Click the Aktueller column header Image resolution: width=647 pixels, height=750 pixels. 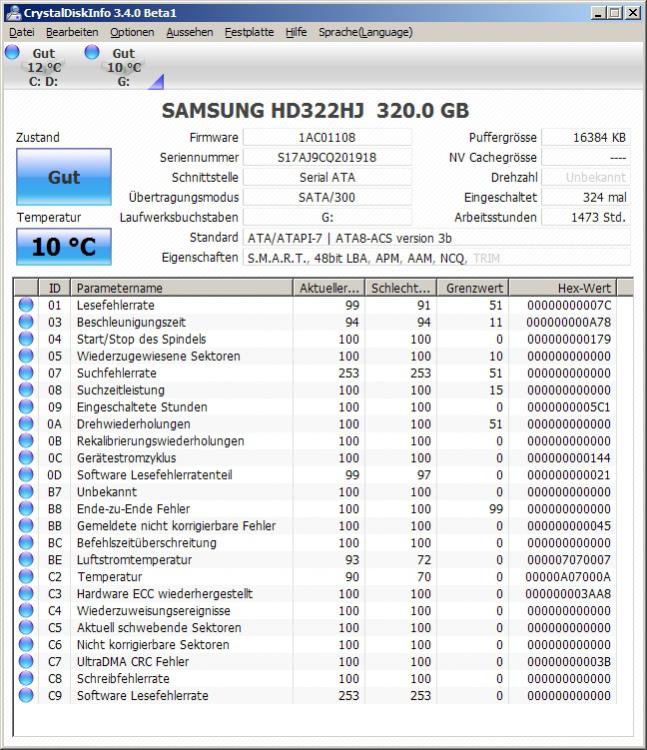click(x=329, y=288)
